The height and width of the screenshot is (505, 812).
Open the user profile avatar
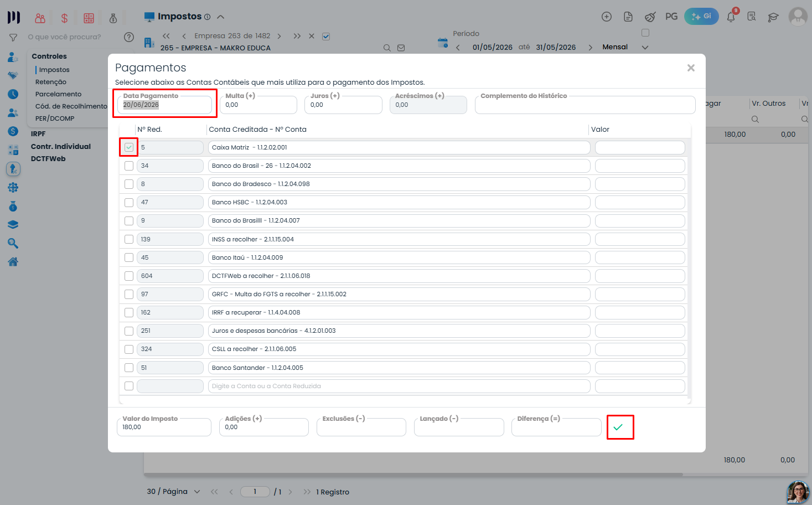798,17
